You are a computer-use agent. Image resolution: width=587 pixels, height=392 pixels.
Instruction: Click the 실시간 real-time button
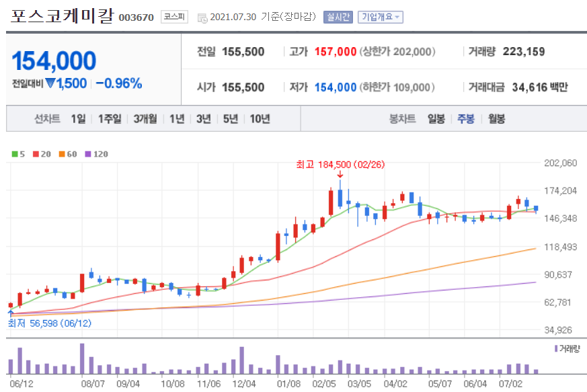(338, 17)
